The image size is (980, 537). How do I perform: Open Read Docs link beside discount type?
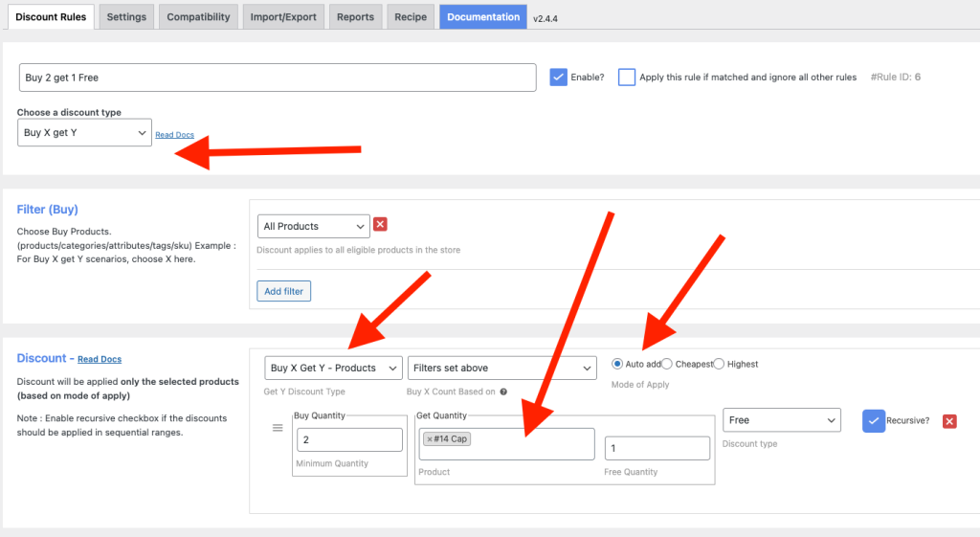(x=174, y=135)
